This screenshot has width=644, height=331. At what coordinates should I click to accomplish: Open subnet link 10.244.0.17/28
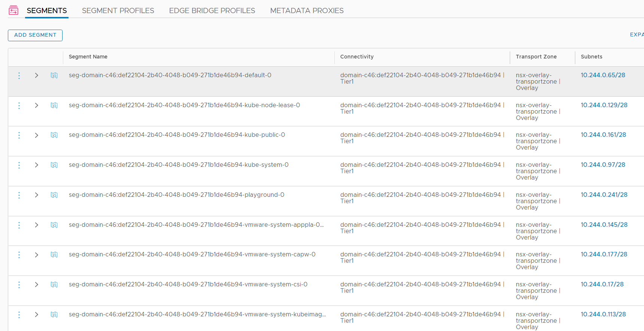602,284
